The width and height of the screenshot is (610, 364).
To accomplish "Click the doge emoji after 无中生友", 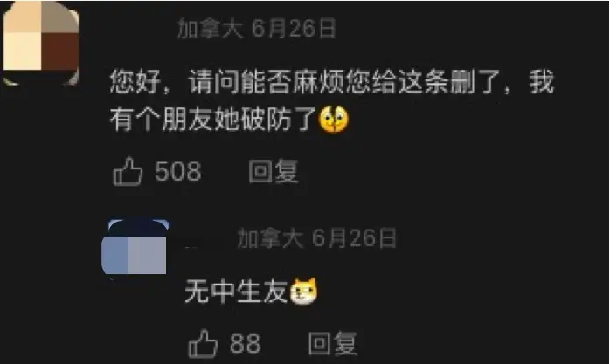I will coord(303,292).
